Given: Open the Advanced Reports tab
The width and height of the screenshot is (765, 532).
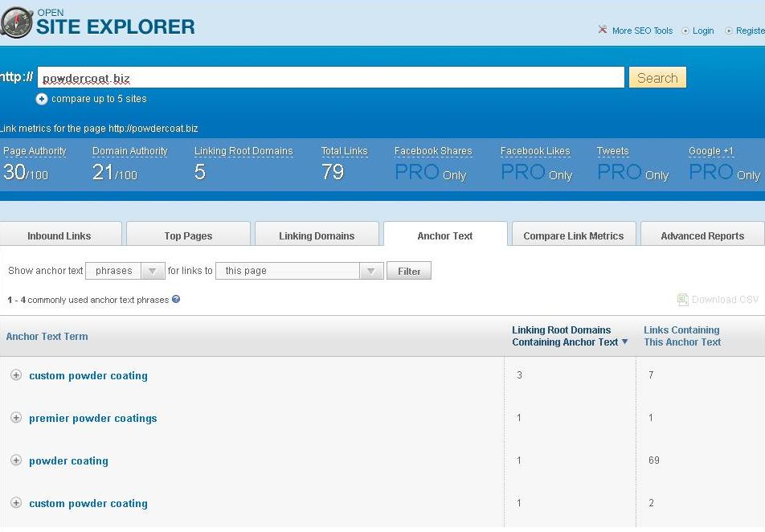Looking at the screenshot, I should click(x=702, y=234).
